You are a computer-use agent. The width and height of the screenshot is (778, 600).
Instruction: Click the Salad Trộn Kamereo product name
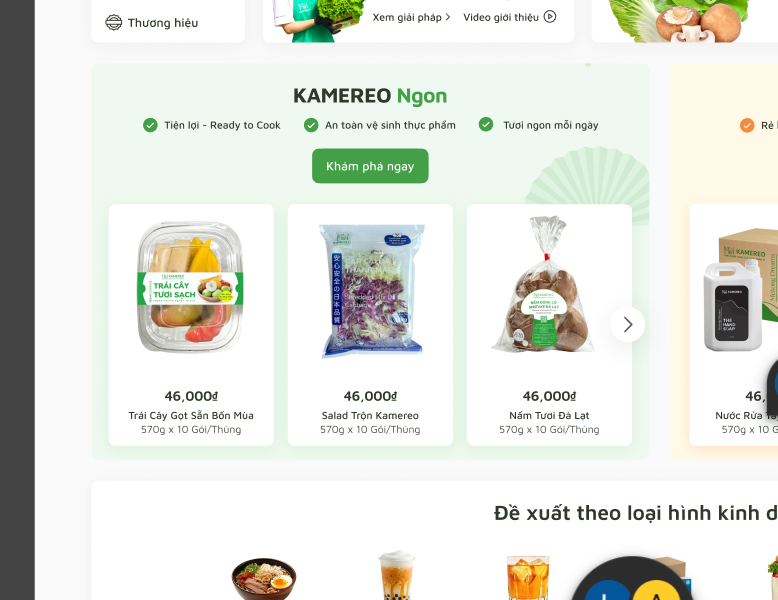pos(370,415)
